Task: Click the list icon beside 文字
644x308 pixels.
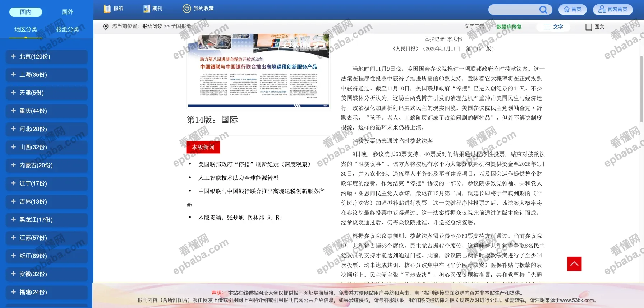Action: [547, 27]
